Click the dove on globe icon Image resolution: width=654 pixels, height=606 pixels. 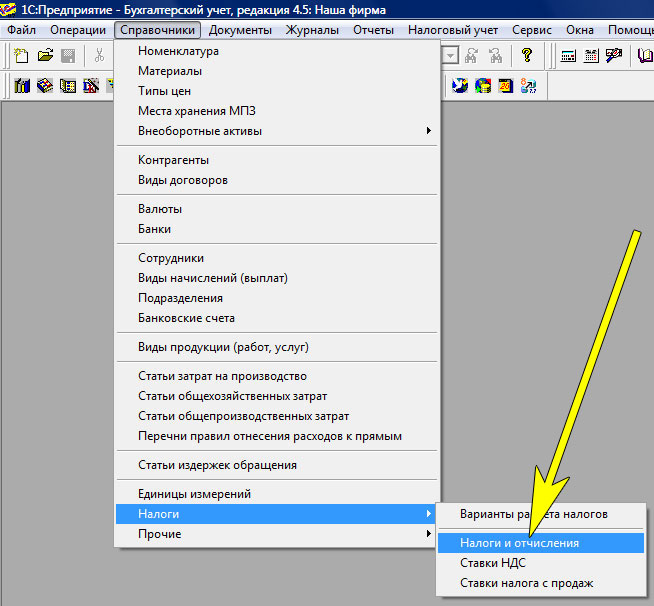[x=460, y=86]
